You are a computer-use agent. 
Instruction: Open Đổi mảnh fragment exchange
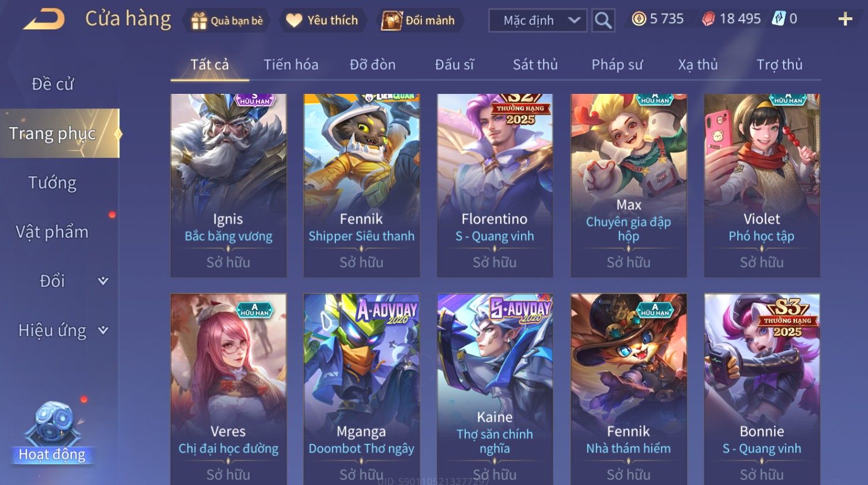click(418, 21)
